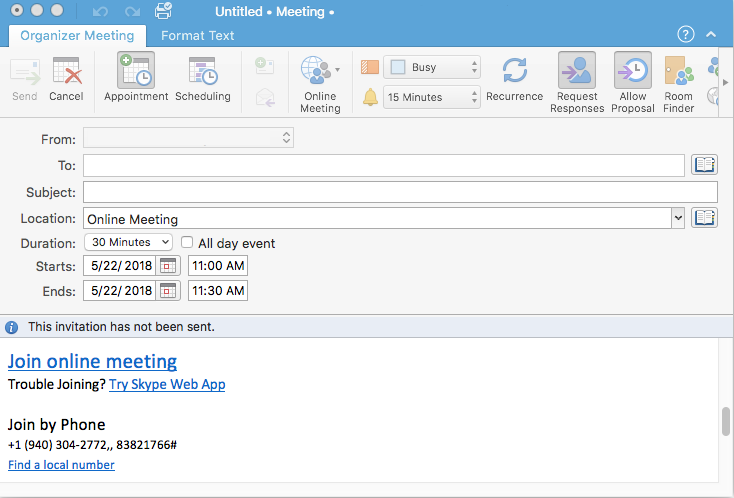The height and width of the screenshot is (498, 734).
Task: Print the meeting from the title bar
Action: point(163,12)
